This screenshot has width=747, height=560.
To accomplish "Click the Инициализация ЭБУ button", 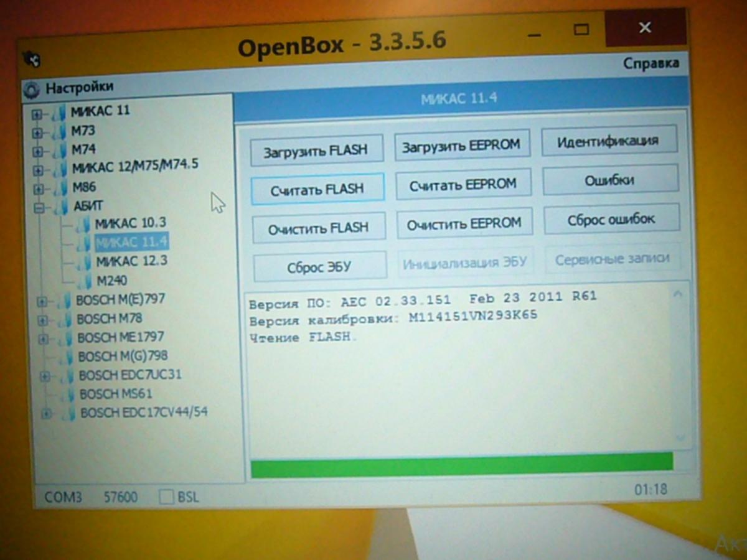I will click(x=466, y=263).
